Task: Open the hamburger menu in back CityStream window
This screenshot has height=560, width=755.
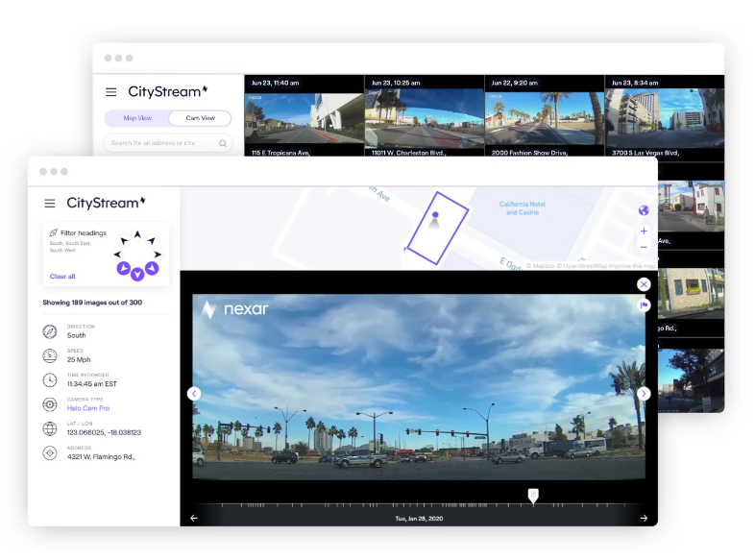Action: coord(110,92)
